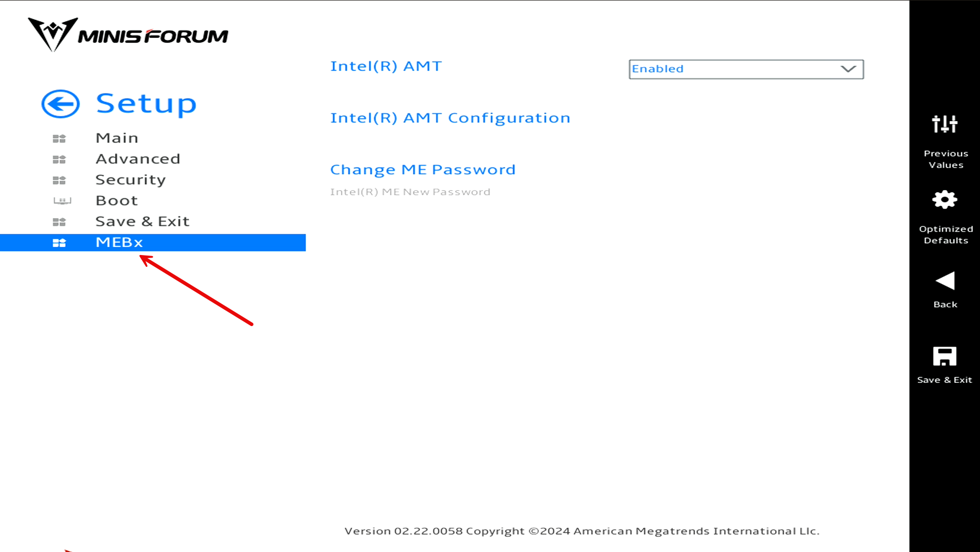This screenshot has width=980, height=552.
Task: Click the Boot section label
Action: pos(116,200)
